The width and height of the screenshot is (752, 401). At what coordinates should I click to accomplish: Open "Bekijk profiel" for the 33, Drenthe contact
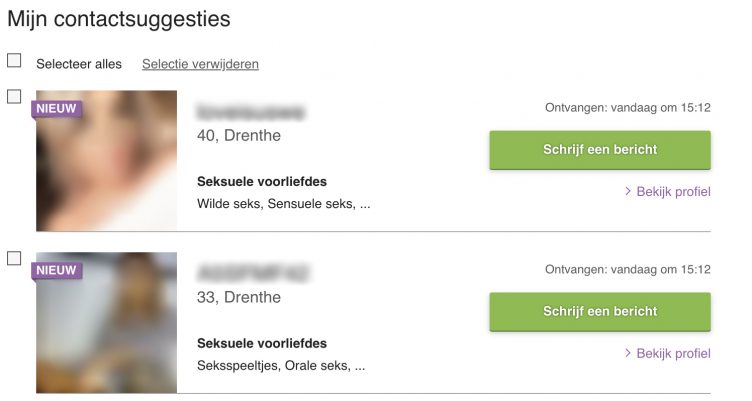coord(673,353)
